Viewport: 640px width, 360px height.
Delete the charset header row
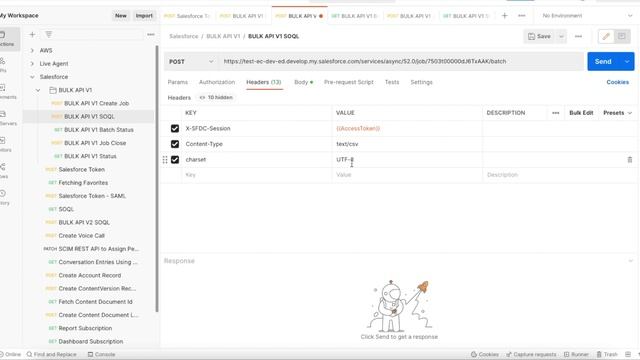point(630,160)
